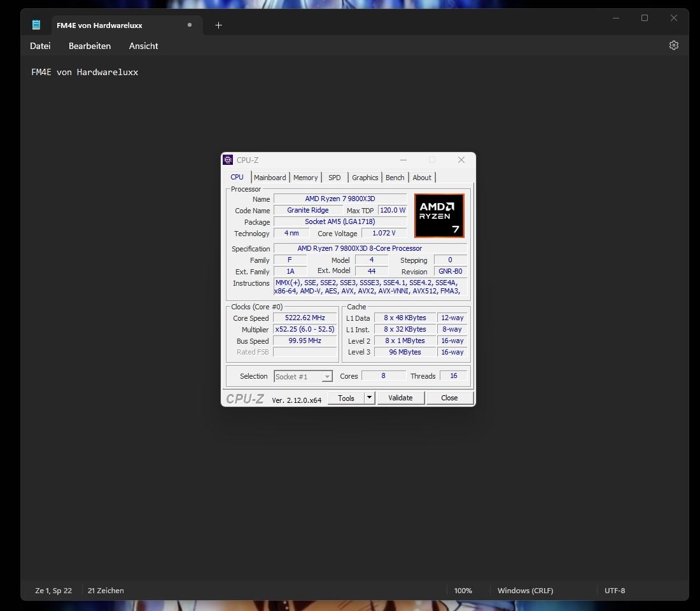Click the L1 Data 12-way associativity
The height and width of the screenshot is (611, 700).
[x=452, y=318]
